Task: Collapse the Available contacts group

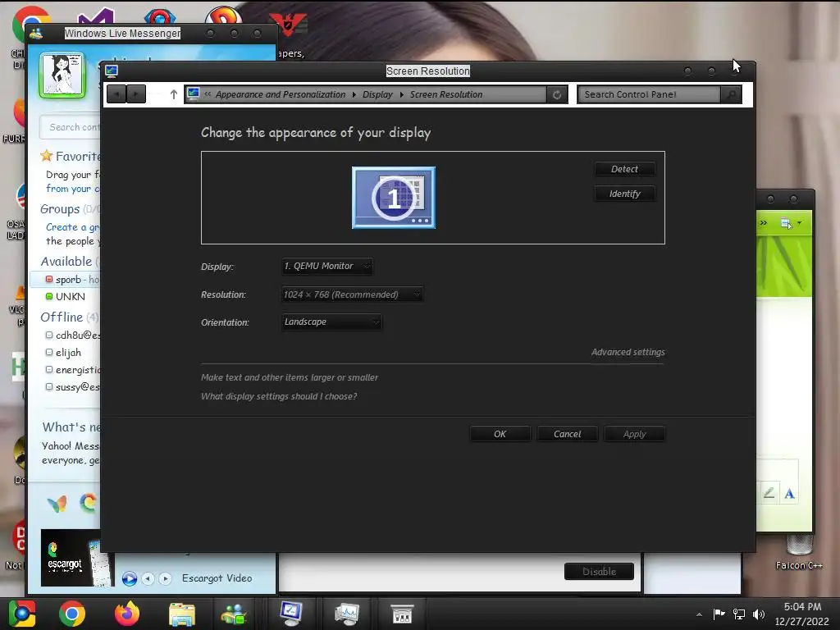Action: pyautogui.click(x=66, y=262)
